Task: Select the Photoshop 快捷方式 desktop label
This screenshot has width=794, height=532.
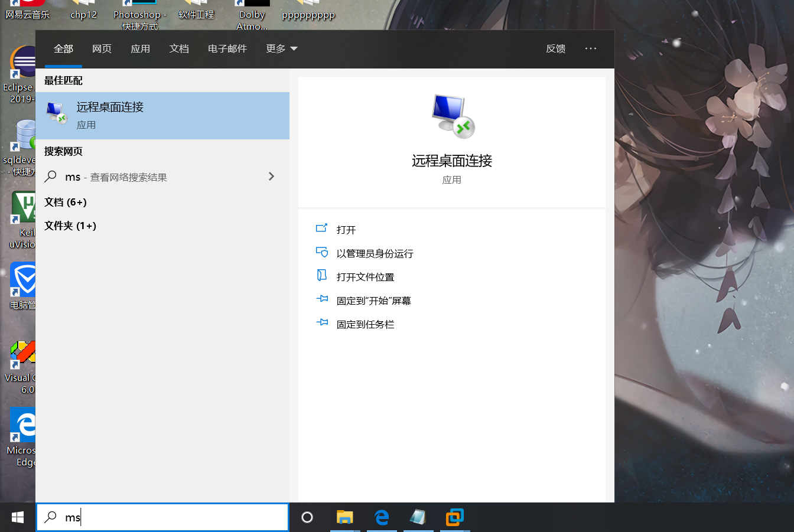Action: (140, 20)
